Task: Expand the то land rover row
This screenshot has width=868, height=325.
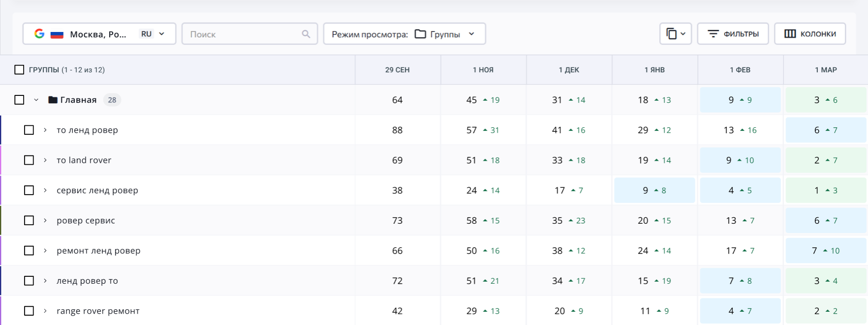Action: [x=45, y=160]
